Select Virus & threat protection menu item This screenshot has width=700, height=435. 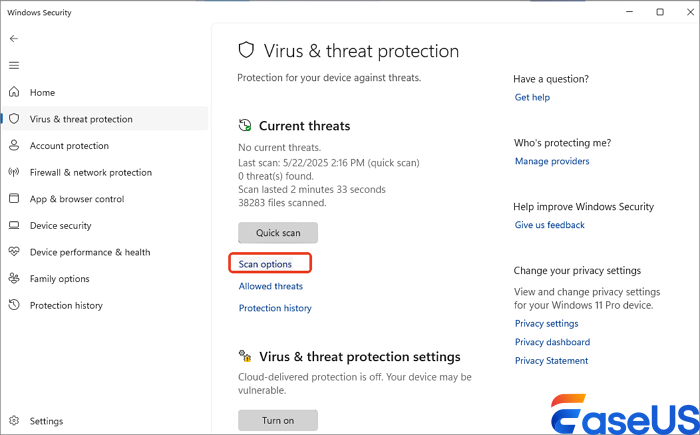[80, 119]
